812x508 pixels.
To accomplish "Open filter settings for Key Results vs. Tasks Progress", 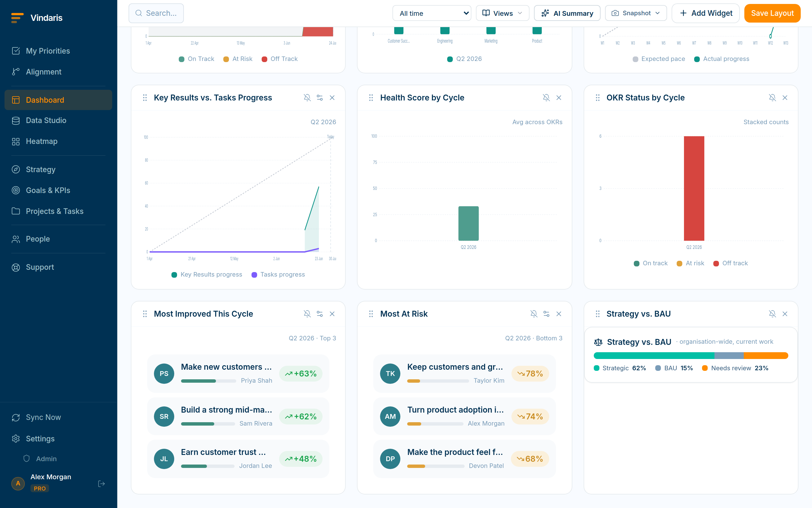I will coord(319,98).
